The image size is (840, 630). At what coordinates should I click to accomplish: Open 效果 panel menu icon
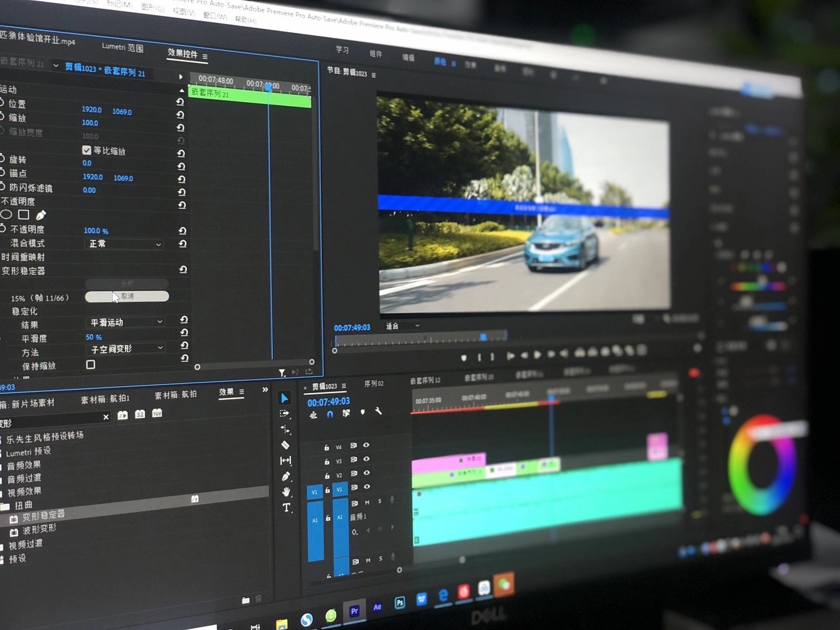pos(242,392)
